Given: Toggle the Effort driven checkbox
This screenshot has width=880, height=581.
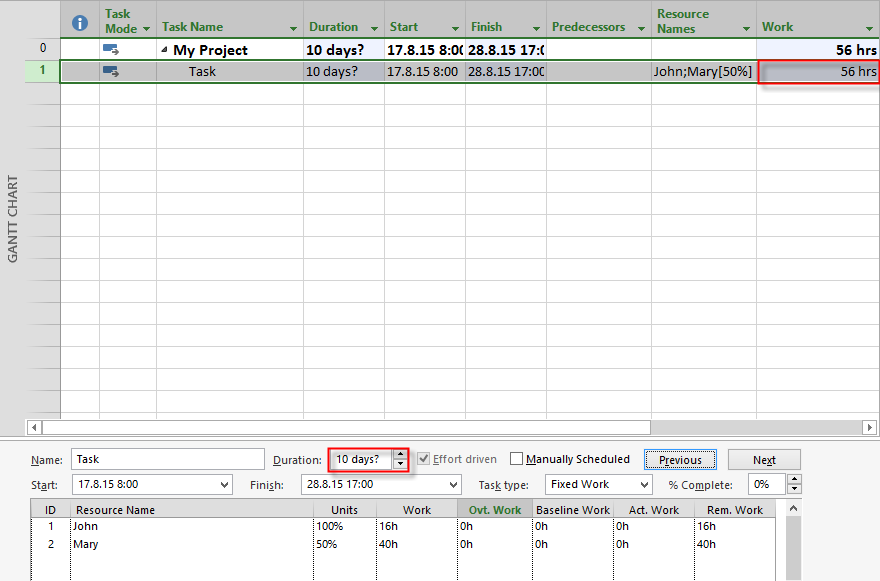Looking at the screenshot, I should tap(424, 459).
